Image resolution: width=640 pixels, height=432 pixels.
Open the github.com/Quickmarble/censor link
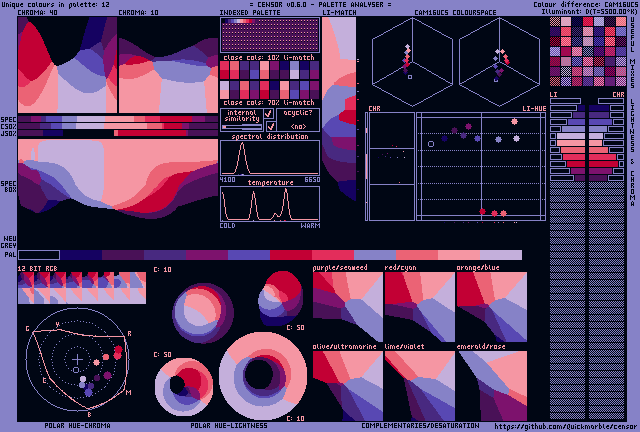565,426
